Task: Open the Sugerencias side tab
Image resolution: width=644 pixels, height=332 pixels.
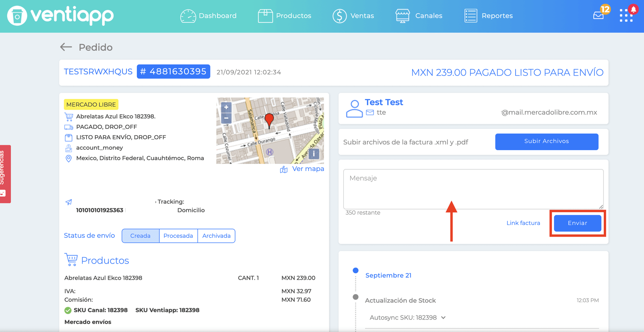Action: pyautogui.click(x=5, y=174)
